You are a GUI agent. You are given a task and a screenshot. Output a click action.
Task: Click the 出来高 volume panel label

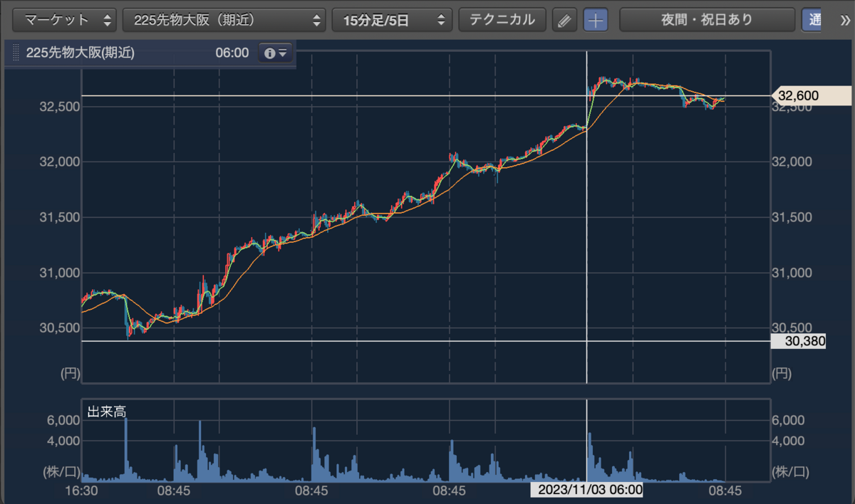pos(106,411)
